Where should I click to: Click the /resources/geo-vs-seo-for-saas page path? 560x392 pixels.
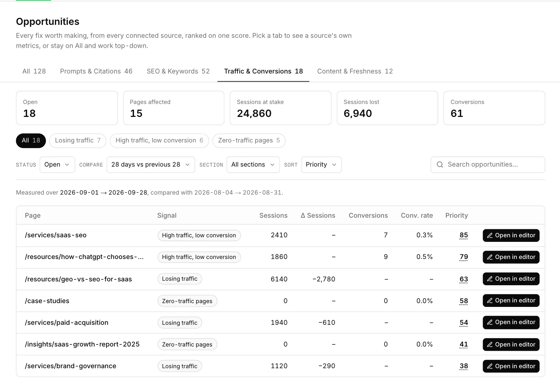click(78, 279)
